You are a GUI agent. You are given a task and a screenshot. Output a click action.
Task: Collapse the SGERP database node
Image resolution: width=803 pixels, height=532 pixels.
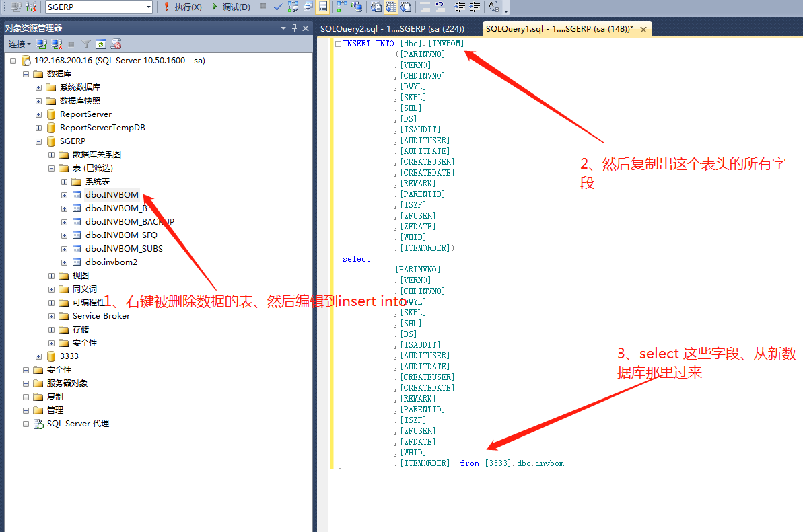pos(39,141)
